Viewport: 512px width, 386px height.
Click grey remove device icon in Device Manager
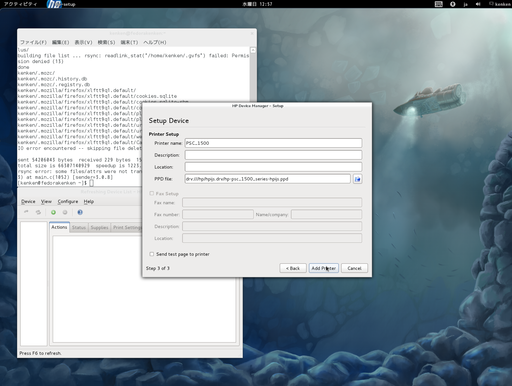[65, 212]
